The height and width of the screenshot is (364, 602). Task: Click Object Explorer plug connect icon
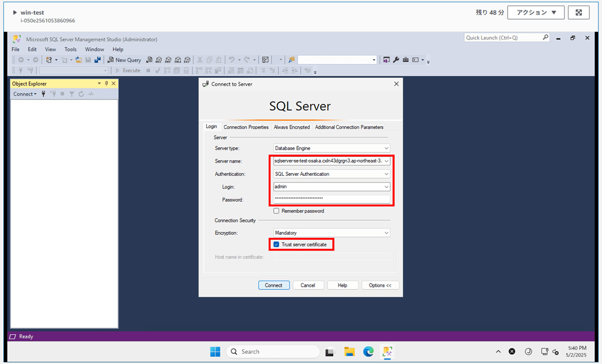point(44,94)
